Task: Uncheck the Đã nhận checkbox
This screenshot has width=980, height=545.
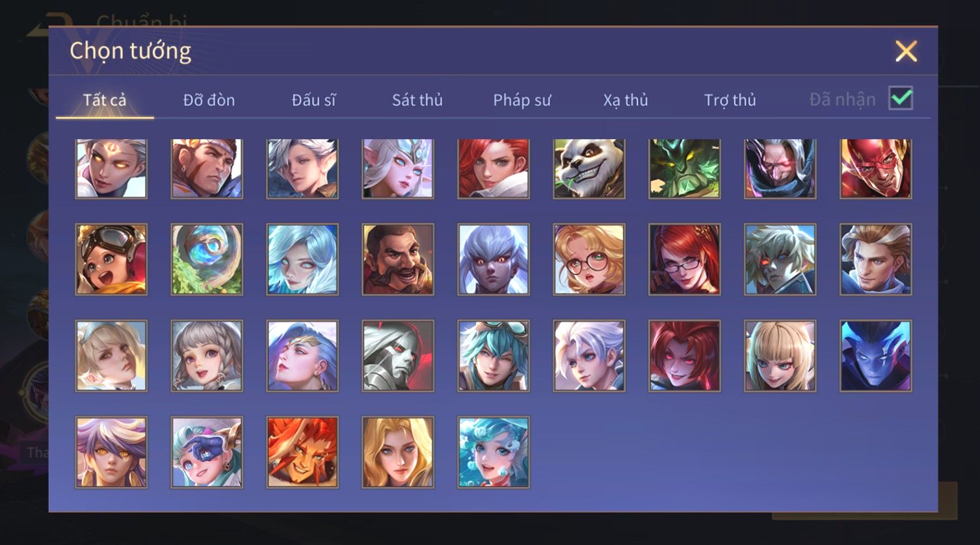Action: 901,99
